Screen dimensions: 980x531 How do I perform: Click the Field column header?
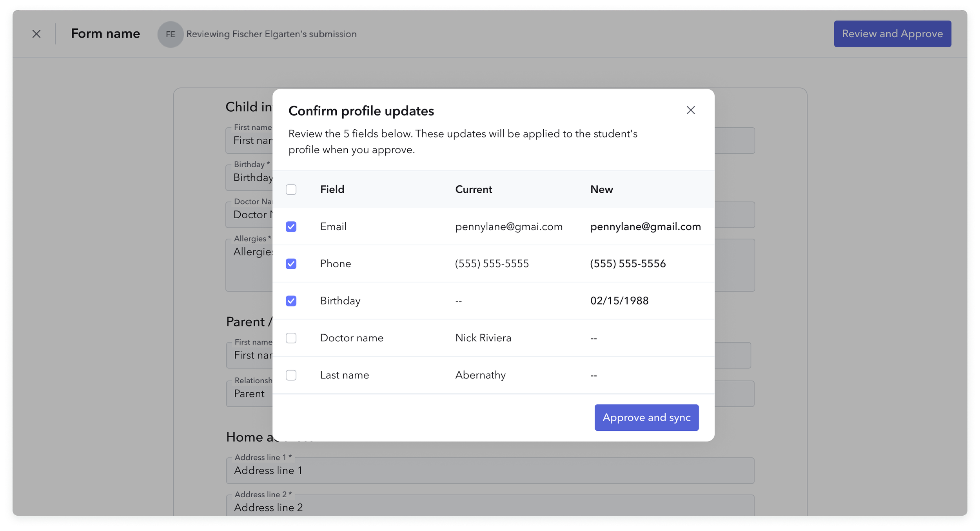332,190
